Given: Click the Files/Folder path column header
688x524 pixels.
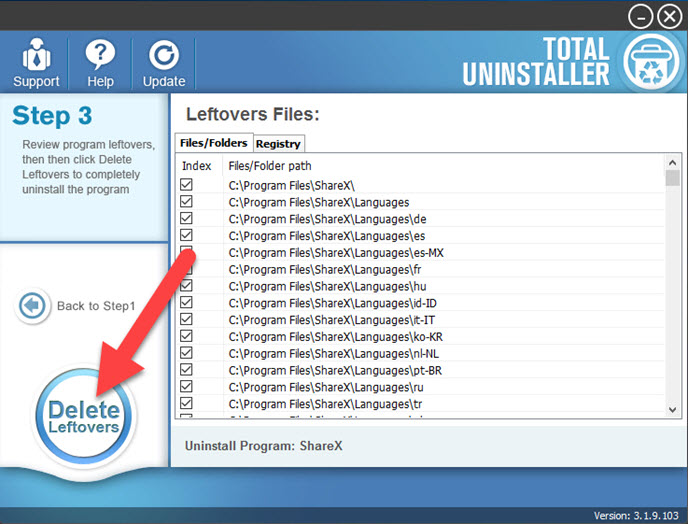Looking at the screenshot, I should pyautogui.click(x=270, y=166).
